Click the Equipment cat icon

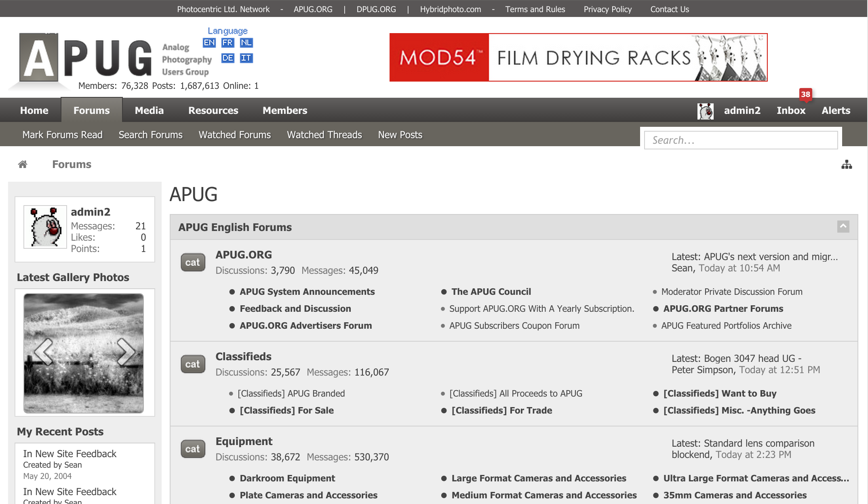(193, 449)
